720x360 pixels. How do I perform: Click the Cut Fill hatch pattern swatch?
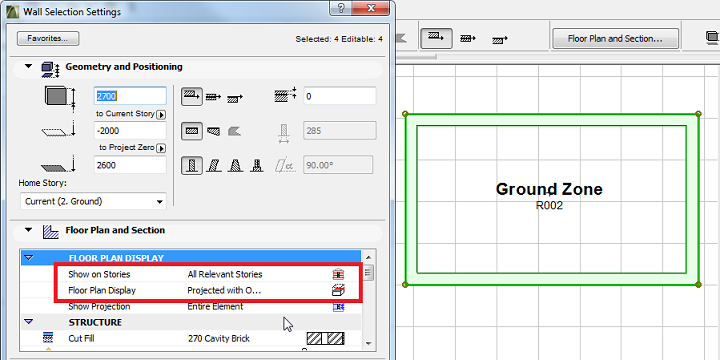click(x=326, y=339)
